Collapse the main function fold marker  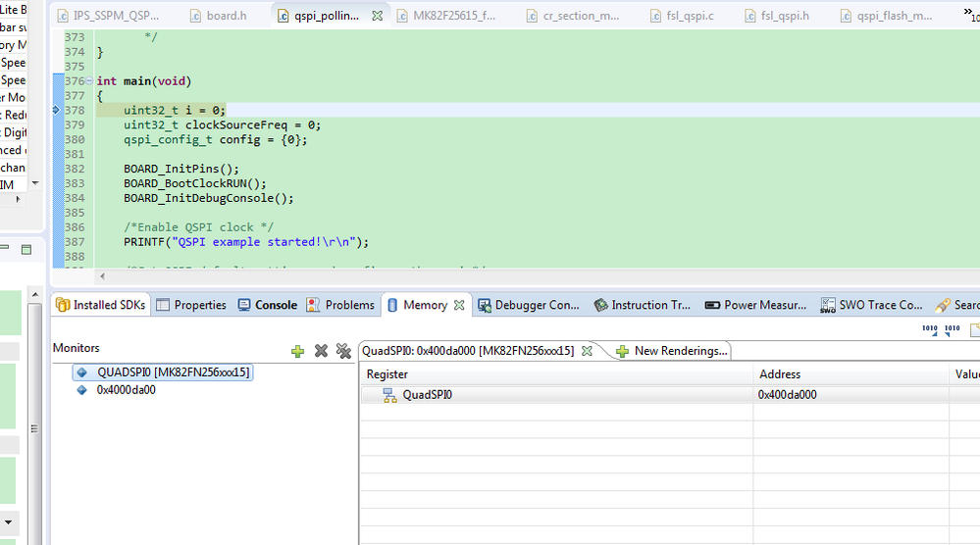pyautogui.click(x=89, y=80)
